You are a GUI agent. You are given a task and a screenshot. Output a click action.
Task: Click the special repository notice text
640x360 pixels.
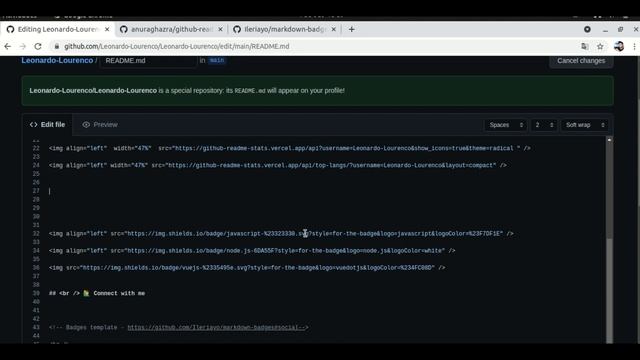tap(187, 91)
